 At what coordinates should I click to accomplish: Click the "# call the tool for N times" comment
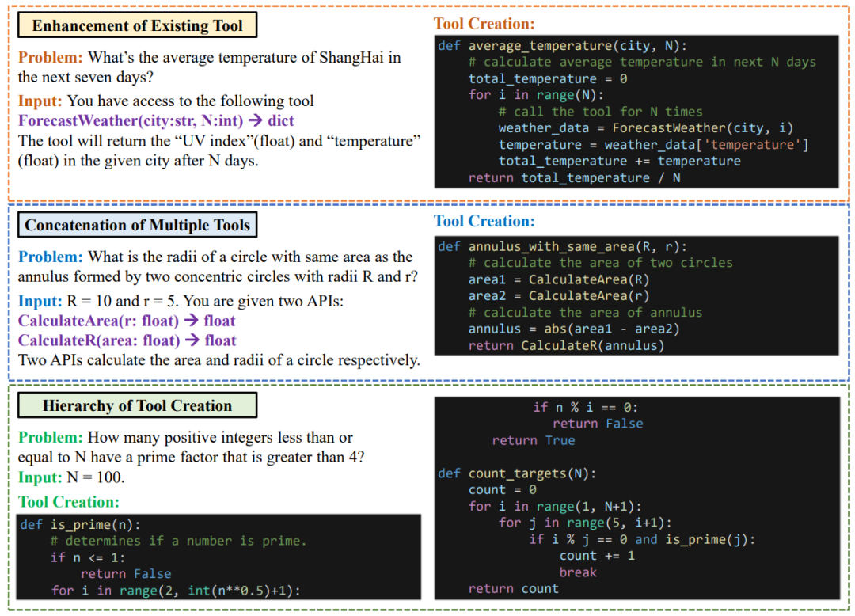pos(600,112)
